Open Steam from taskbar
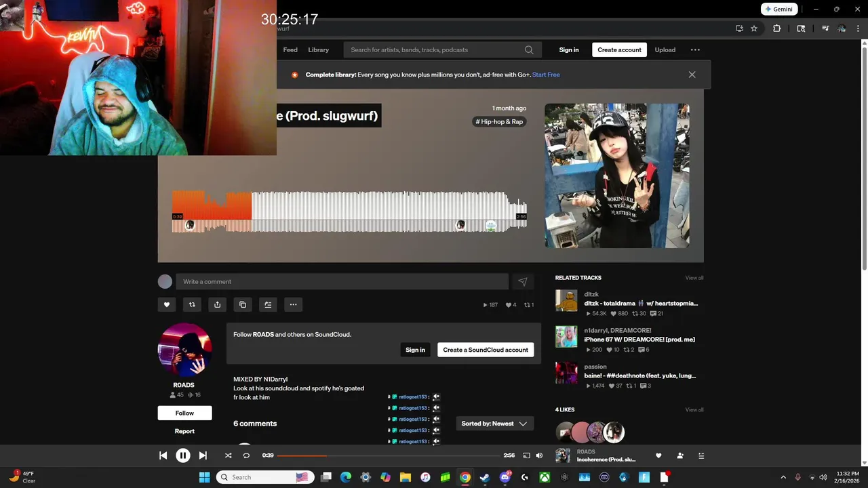Image resolution: width=868 pixels, height=488 pixels. click(x=485, y=477)
